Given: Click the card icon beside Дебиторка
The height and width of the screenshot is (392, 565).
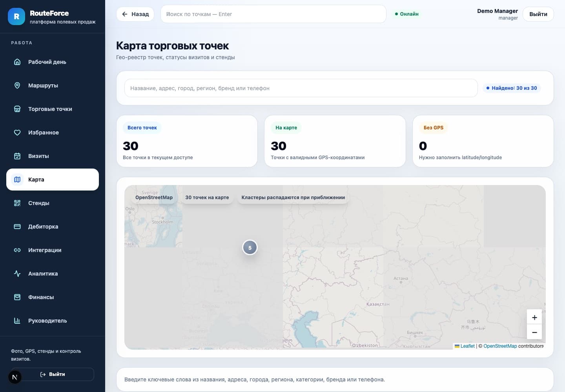Looking at the screenshot, I should point(17,227).
